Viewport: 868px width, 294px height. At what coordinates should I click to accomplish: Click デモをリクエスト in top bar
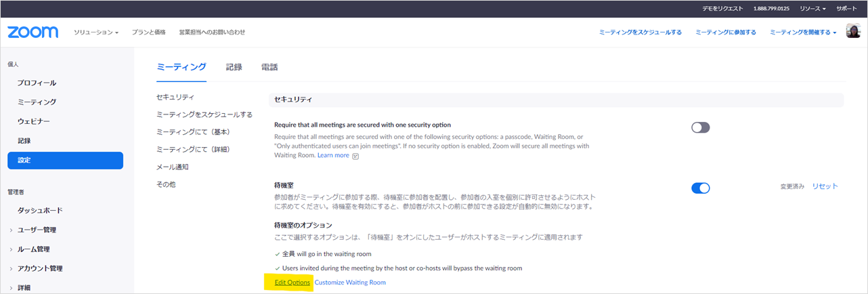pyautogui.click(x=722, y=8)
